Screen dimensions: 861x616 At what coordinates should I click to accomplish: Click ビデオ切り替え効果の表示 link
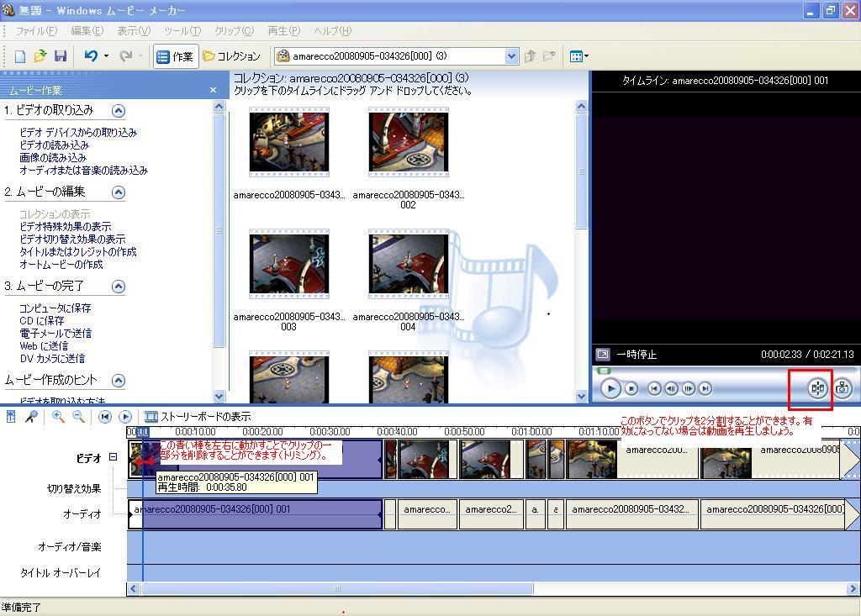pyautogui.click(x=72, y=239)
